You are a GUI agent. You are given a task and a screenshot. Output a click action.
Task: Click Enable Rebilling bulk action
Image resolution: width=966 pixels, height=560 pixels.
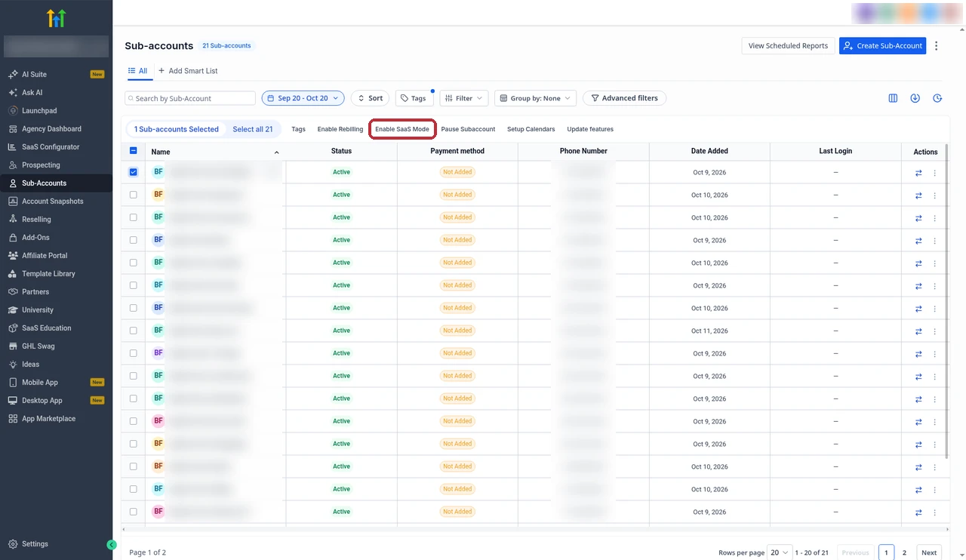pos(340,129)
